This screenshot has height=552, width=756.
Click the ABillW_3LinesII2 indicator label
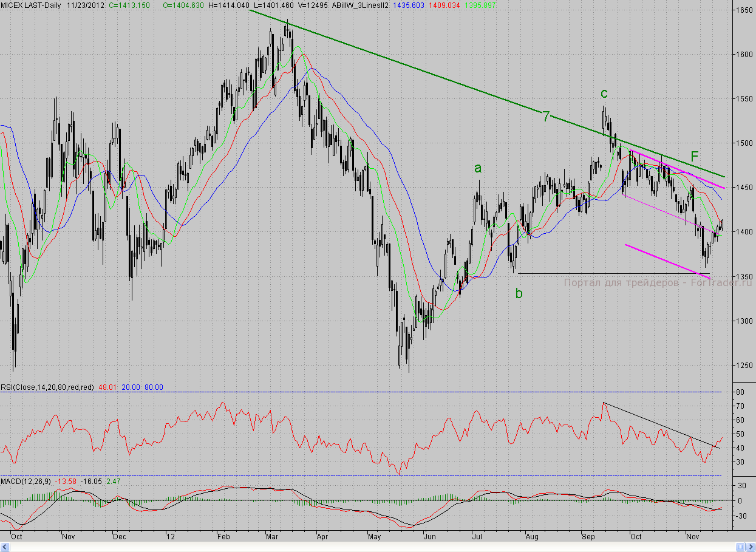[360, 4]
